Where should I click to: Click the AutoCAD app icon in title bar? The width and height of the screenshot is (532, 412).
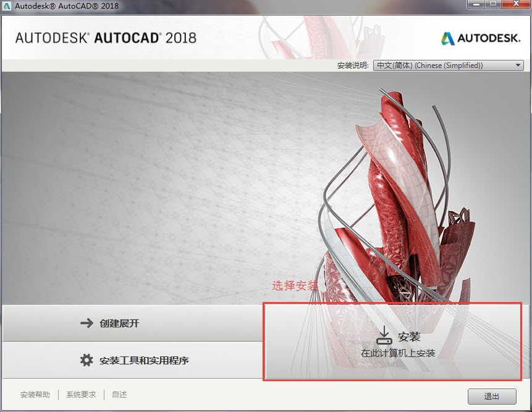coord(7,6)
